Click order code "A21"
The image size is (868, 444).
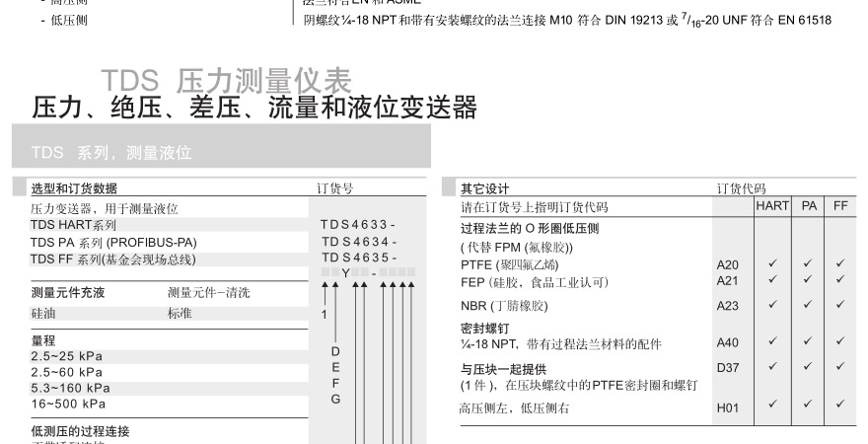727,280
